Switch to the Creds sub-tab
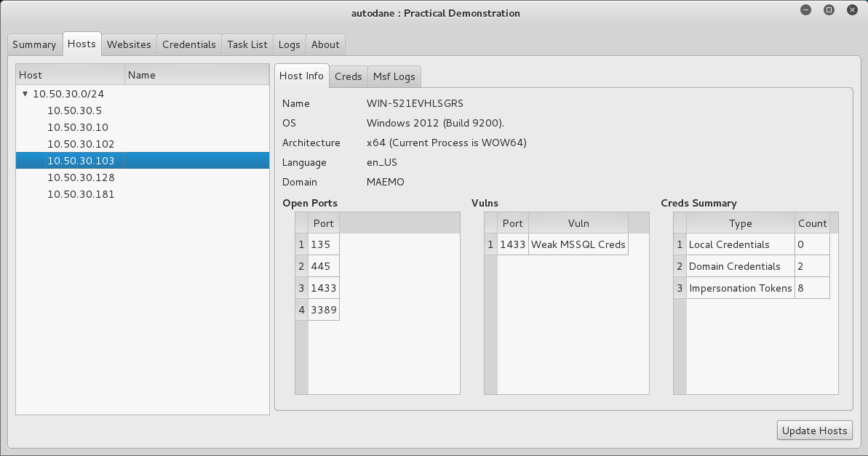868x456 pixels. [348, 76]
